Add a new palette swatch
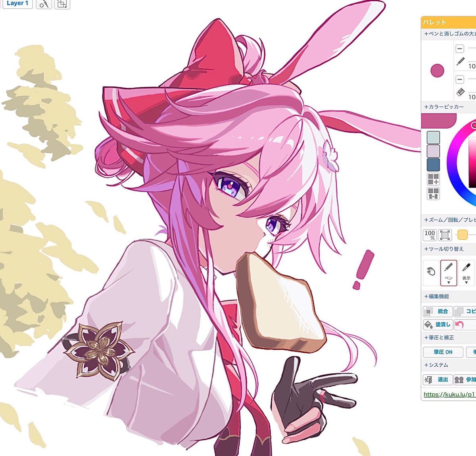The width and height of the screenshot is (476, 456). (433, 179)
